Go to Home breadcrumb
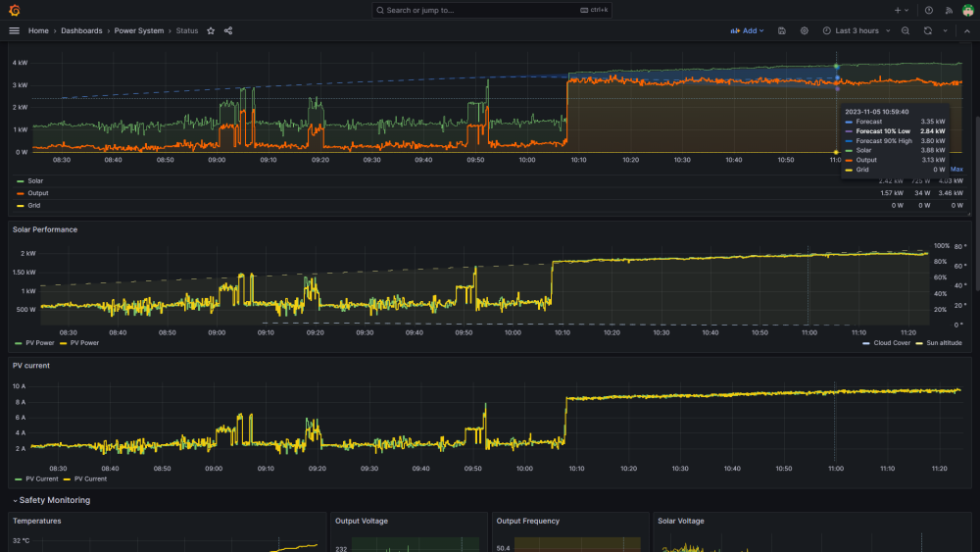980x552 pixels. [x=38, y=30]
